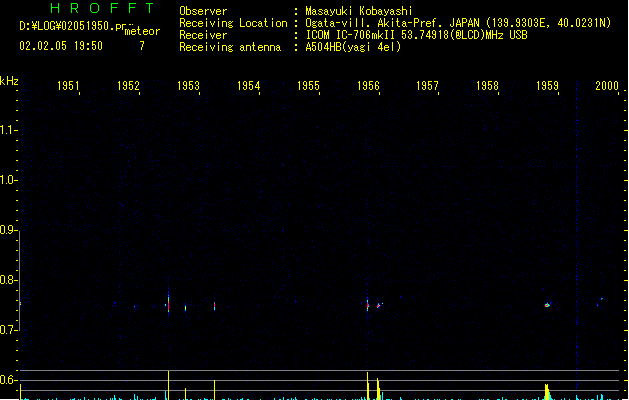The height and width of the screenshot is (400, 629).
Task: Click the date stamp 02.02.05 19:50
Action: coord(61,46)
